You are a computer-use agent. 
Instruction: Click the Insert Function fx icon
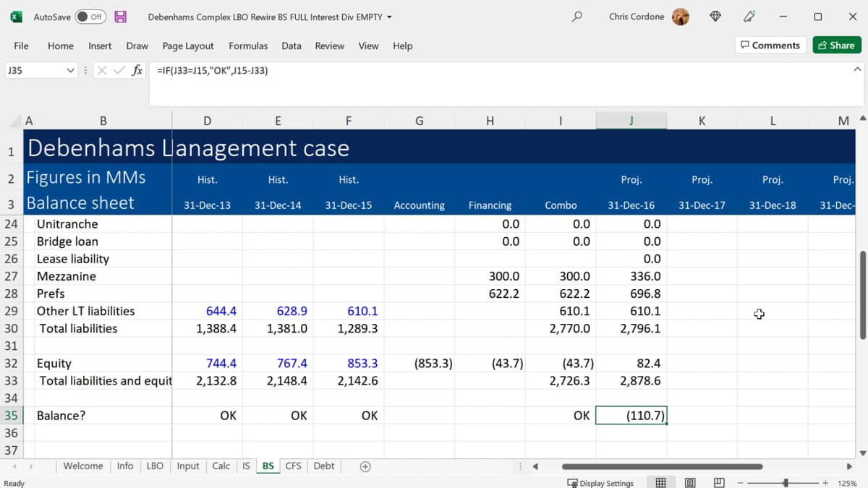(x=137, y=71)
